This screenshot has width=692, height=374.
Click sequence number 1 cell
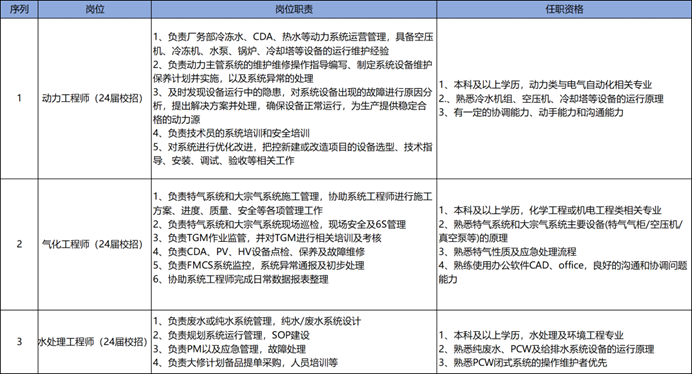pyautogui.click(x=19, y=98)
